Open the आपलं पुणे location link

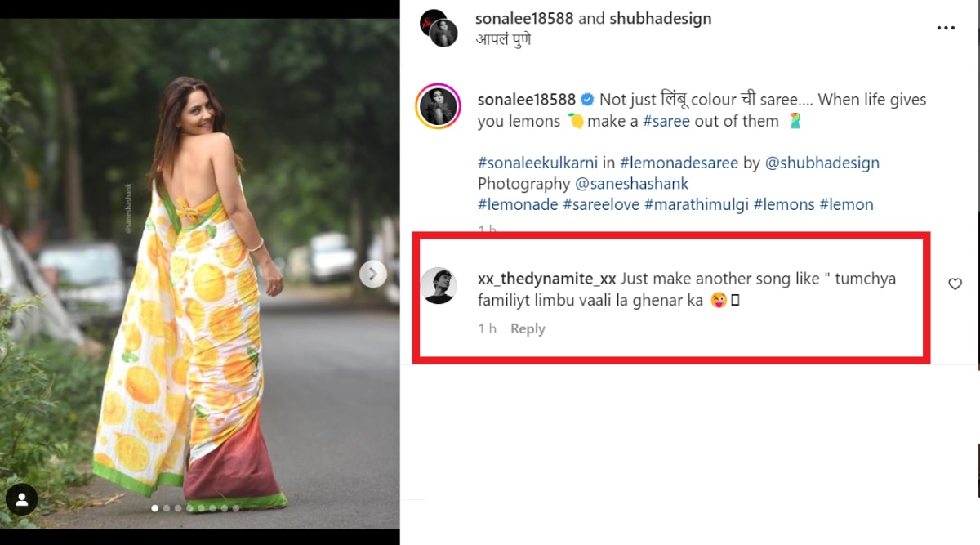(x=504, y=39)
